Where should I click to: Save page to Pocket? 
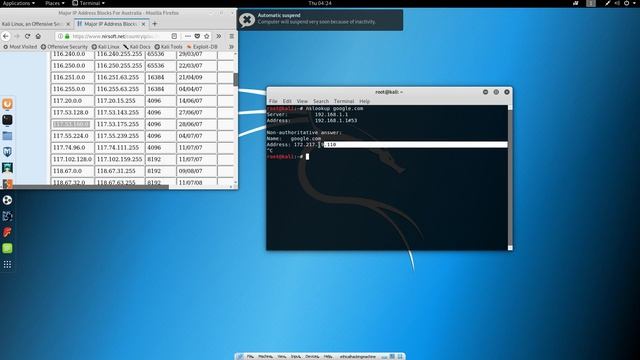(197, 36)
